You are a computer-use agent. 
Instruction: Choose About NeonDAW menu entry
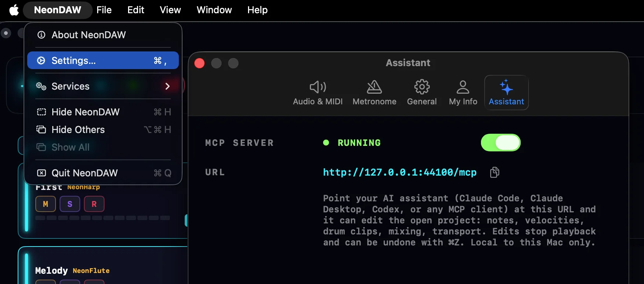pos(103,35)
